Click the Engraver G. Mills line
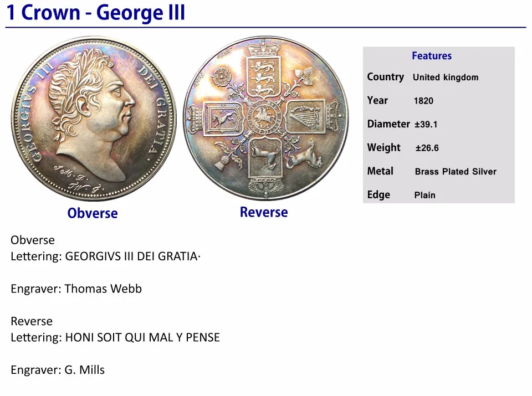The height and width of the screenshot is (396, 532). (x=57, y=370)
